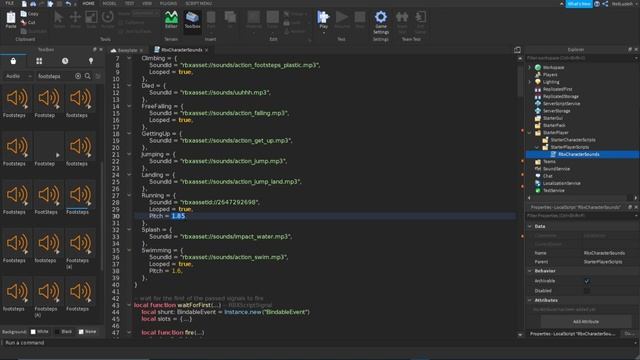
Task: Expand the Workspace tree node
Action: click(530, 67)
